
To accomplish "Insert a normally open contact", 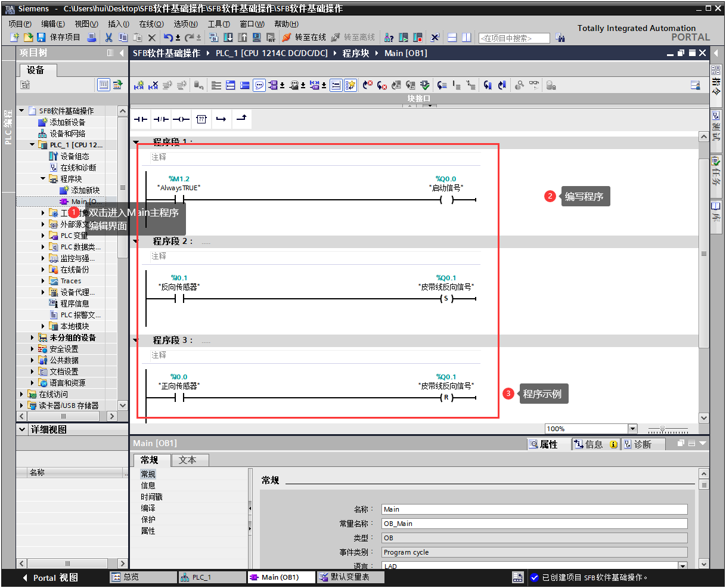I will (141, 119).
